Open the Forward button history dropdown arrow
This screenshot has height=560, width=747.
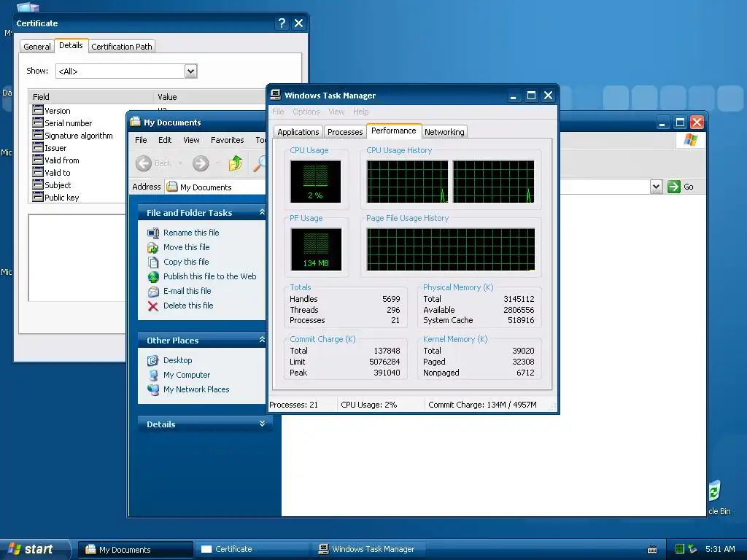pyautogui.click(x=217, y=163)
